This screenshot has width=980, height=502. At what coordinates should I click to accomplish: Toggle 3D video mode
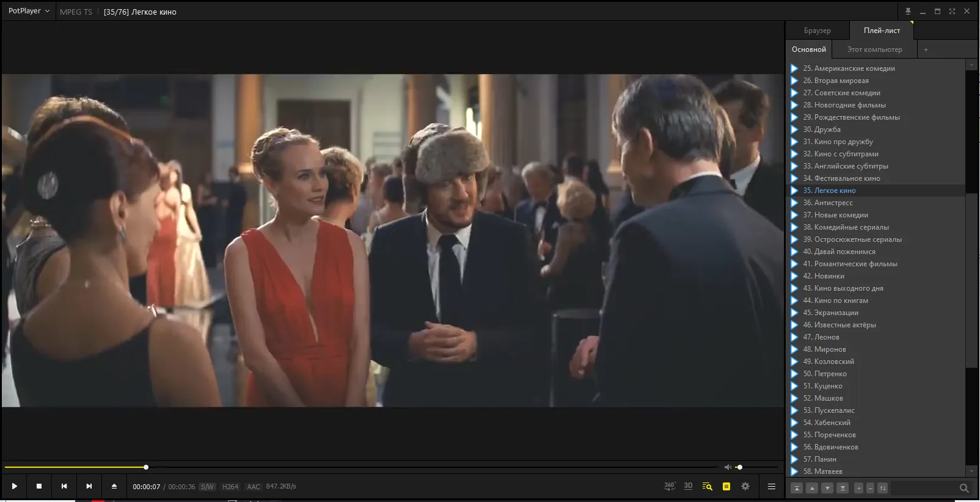click(689, 486)
